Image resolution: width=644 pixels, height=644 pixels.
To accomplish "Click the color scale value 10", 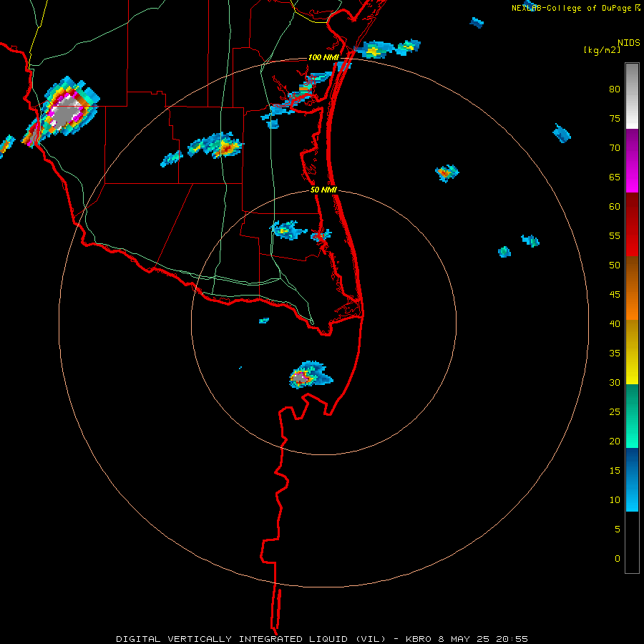I will (x=615, y=500).
